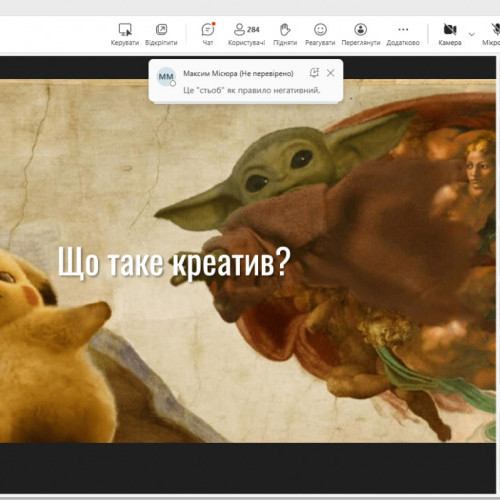Pop out the shared content with Відкріпити
The image size is (500, 500).
[161, 34]
